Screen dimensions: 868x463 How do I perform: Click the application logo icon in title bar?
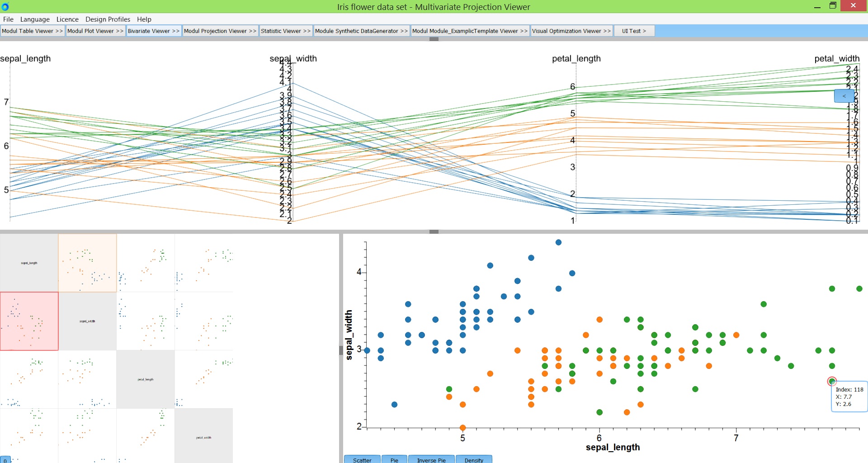pos(5,7)
